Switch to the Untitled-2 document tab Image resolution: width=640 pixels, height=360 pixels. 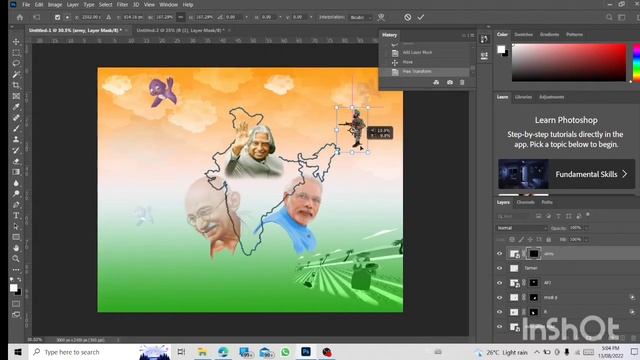pyautogui.click(x=180, y=30)
